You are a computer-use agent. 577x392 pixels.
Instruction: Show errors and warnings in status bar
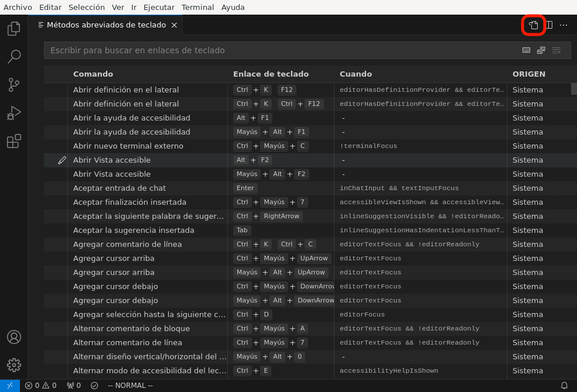click(40, 386)
